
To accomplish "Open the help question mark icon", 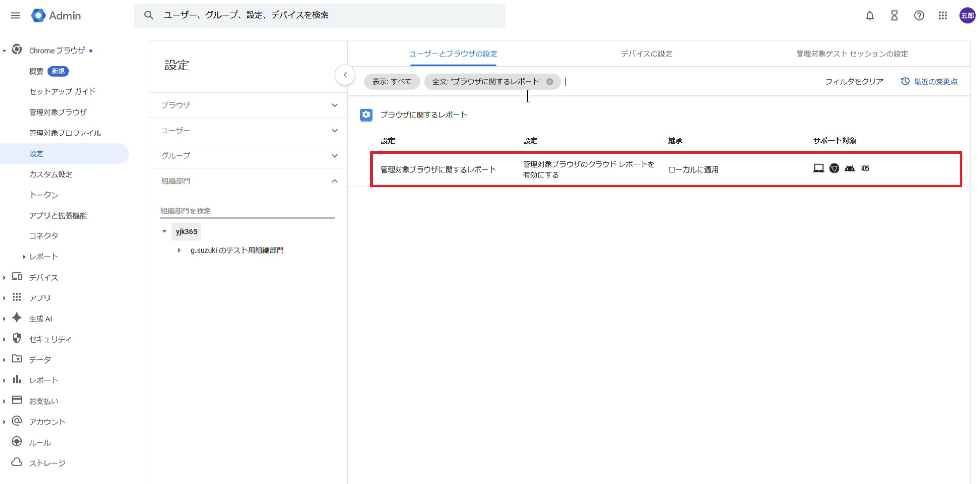I will (x=919, y=16).
